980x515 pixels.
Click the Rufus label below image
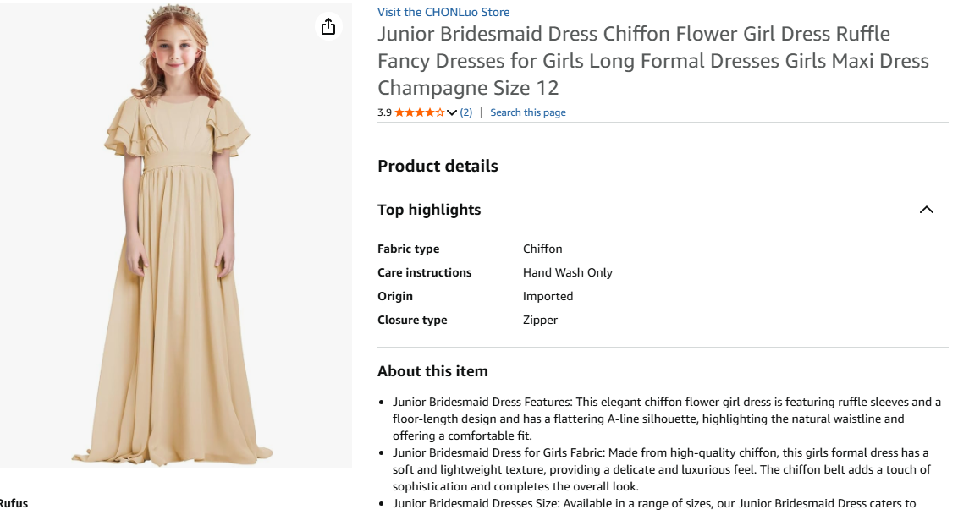click(14, 503)
